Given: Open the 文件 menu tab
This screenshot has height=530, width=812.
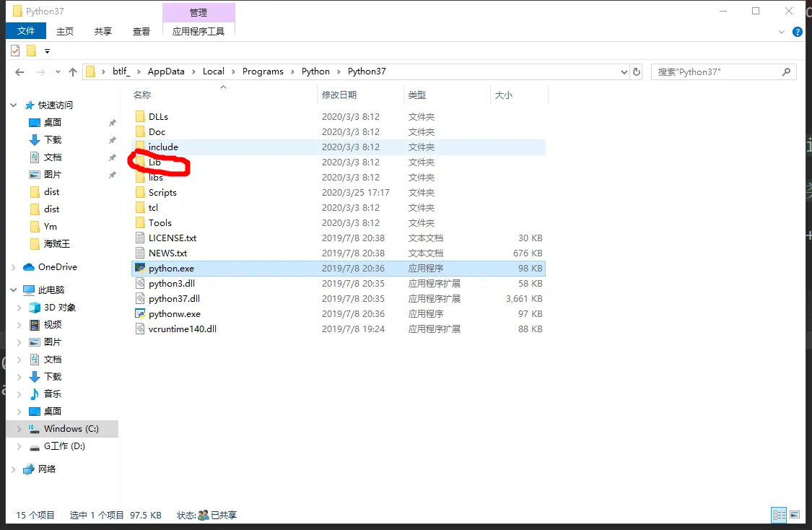Looking at the screenshot, I should click(x=26, y=31).
